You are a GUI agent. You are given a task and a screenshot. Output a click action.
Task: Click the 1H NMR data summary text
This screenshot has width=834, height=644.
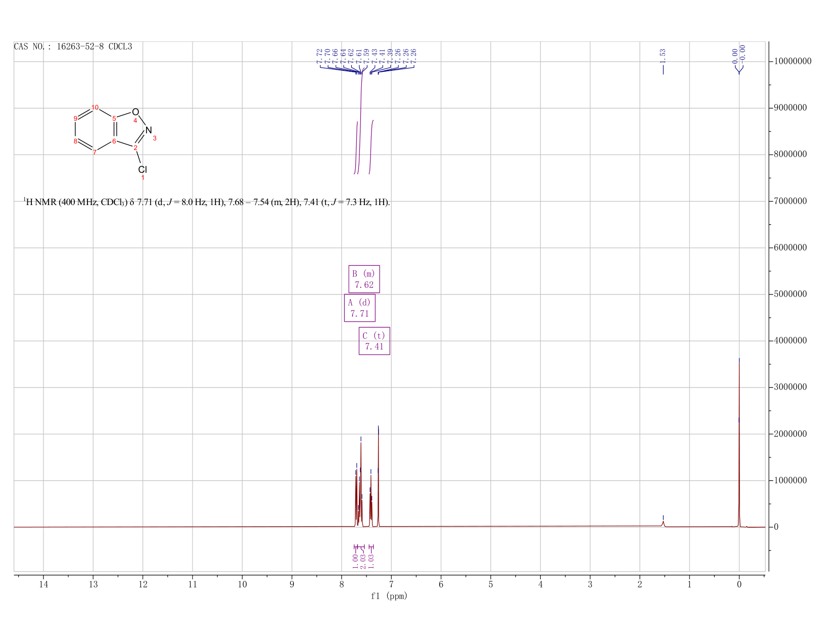[x=207, y=202]
